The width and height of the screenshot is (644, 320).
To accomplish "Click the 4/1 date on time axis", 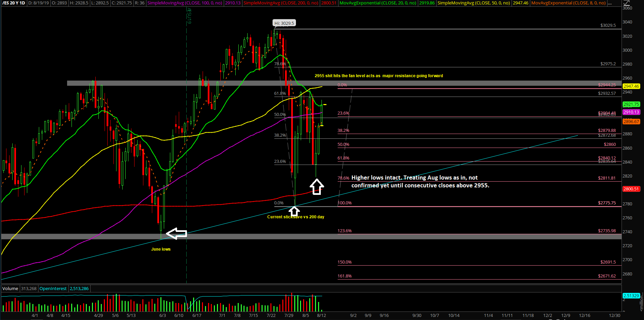I will click(x=35, y=316).
